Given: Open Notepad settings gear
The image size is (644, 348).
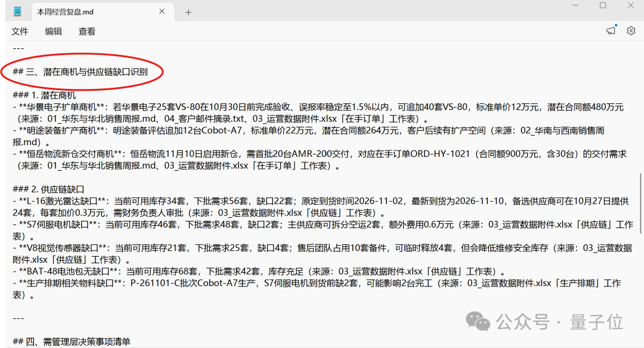Looking at the screenshot, I should point(631,31).
